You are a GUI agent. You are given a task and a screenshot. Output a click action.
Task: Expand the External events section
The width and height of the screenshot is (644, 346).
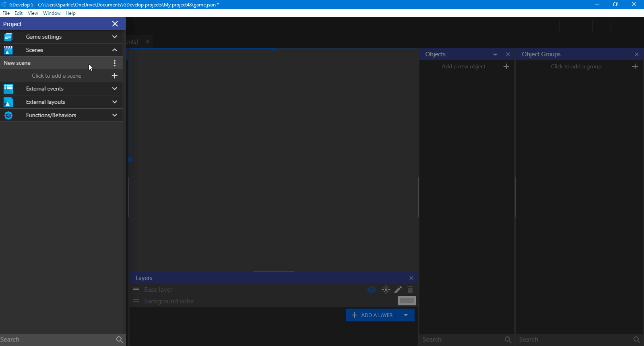pyautogui.click(x=115, y=89)
